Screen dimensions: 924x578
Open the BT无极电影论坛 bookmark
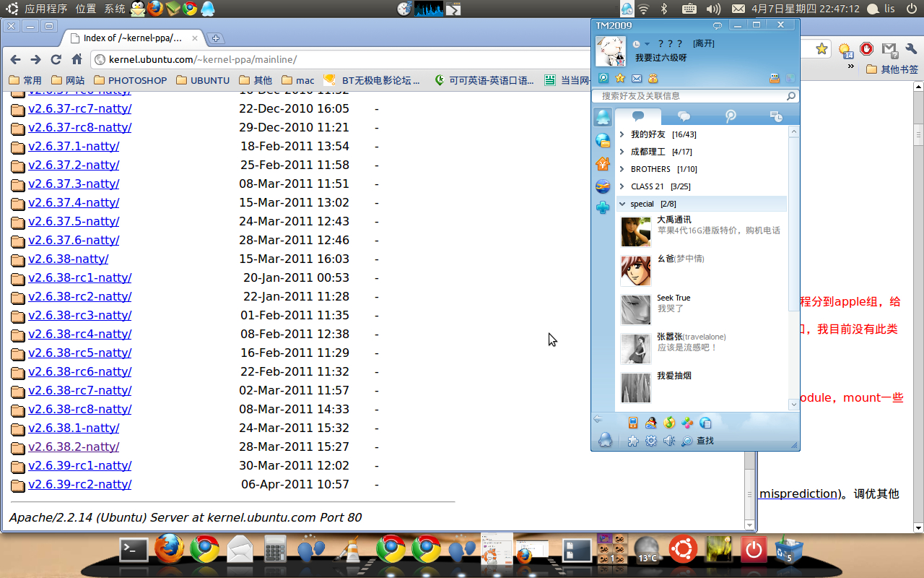(371, 80)
